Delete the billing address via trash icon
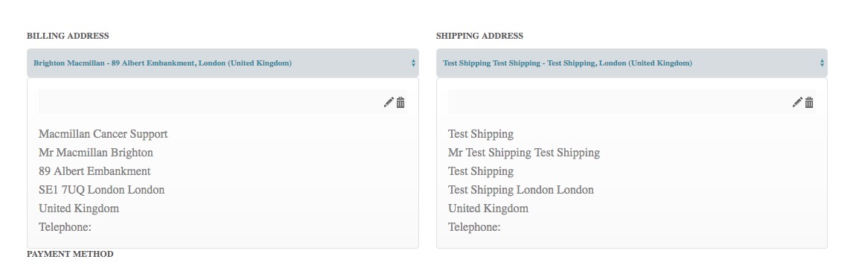This screenshot has width=868, height=274. click(x=401, y=103)
